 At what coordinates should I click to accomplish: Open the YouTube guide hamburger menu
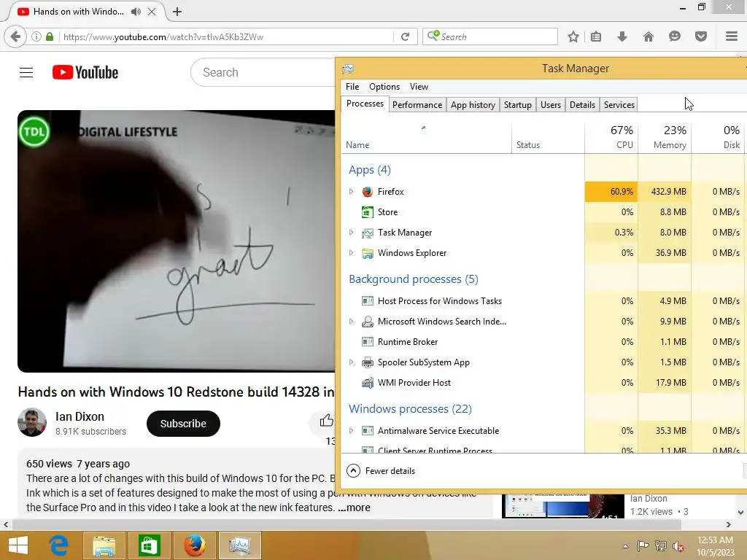point(26,72)
